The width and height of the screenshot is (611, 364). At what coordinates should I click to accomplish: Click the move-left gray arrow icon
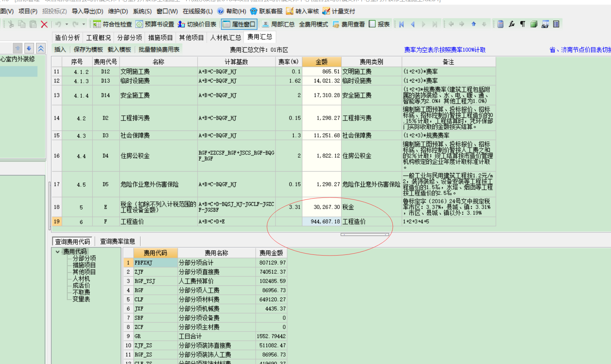[x=451, y=24]
